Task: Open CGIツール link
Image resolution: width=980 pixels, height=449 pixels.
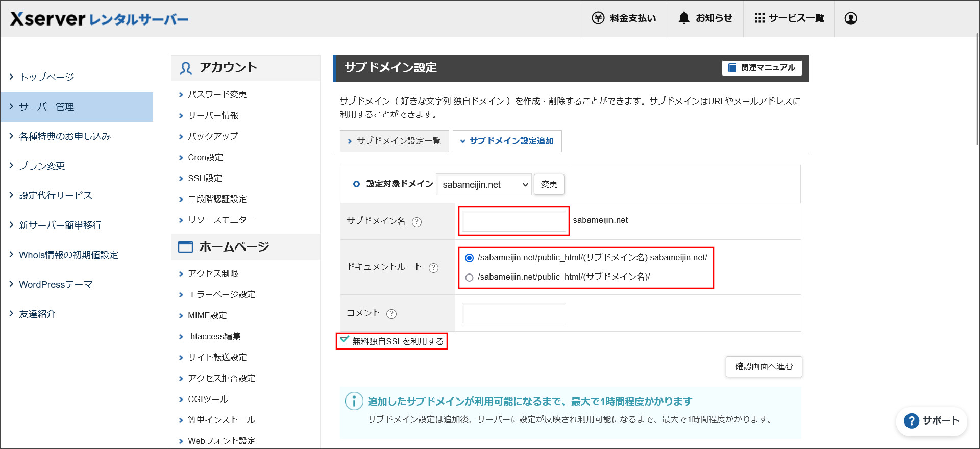Action: point(208,399)
